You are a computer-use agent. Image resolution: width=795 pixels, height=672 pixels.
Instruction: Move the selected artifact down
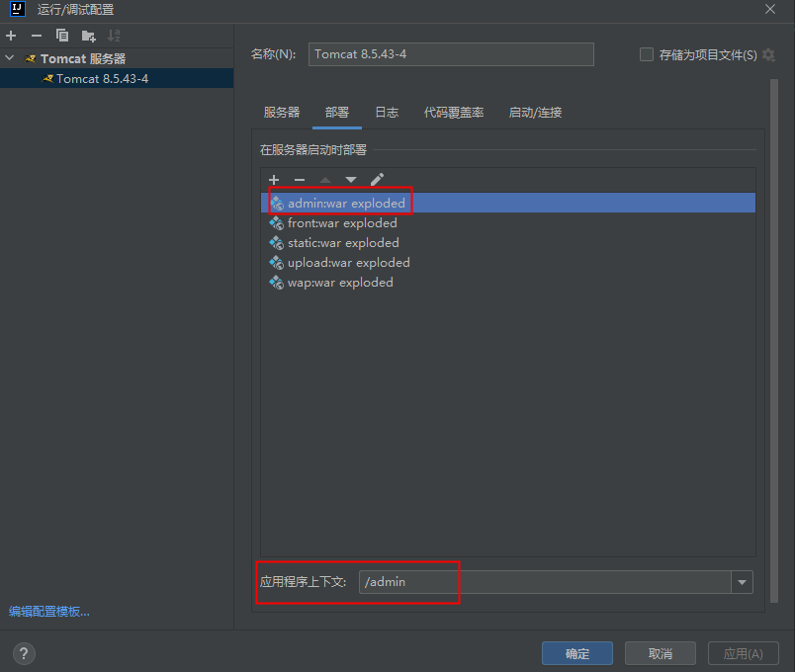tap(351, 180)
